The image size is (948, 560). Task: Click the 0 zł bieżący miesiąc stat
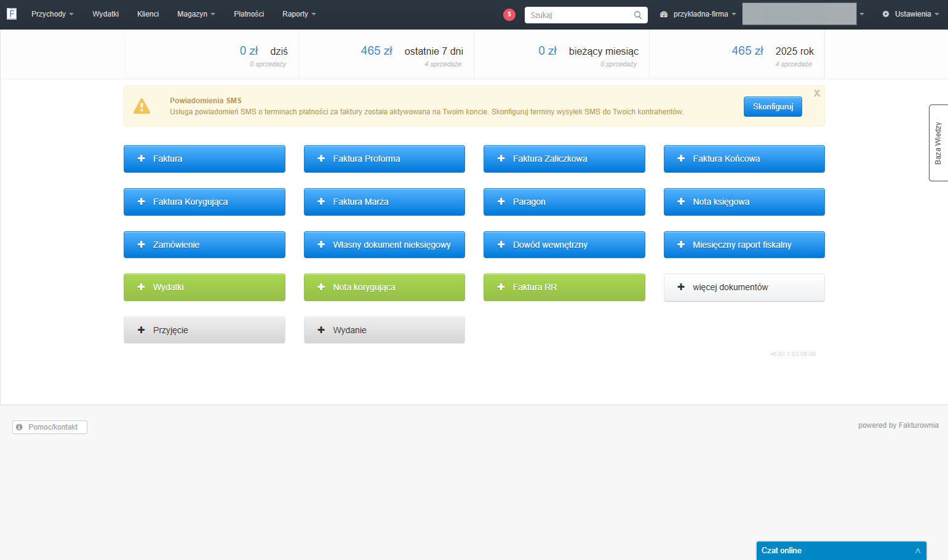click(588, 54)
